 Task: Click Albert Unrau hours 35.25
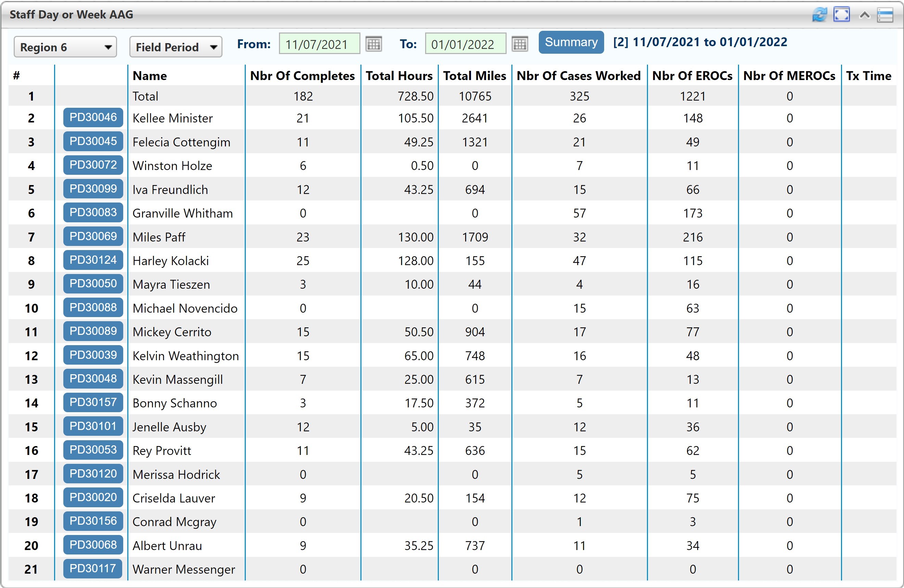[x=419, y=546]
